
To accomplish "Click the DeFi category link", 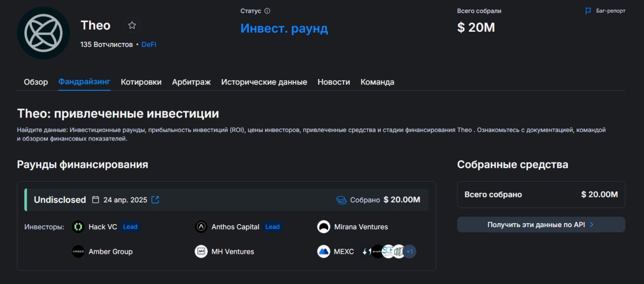I will pyautogui.click(x=149, y=44).
